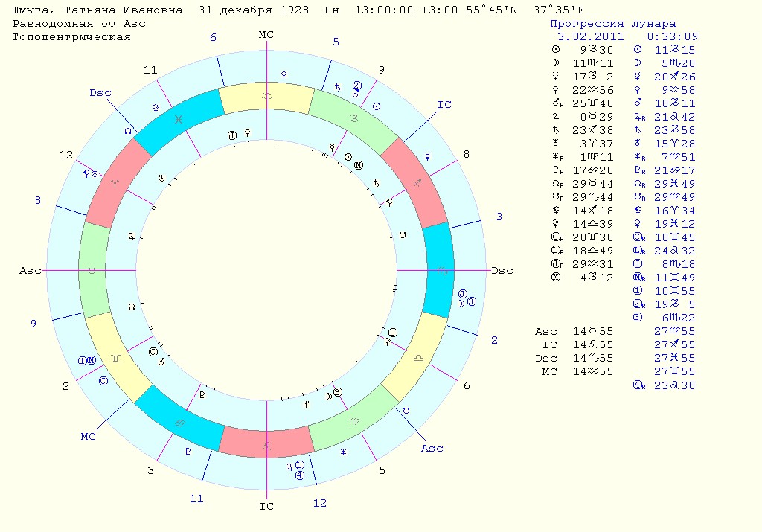Click the blue house number 9 on the left
762x532 pixels.
click(33, 324)
